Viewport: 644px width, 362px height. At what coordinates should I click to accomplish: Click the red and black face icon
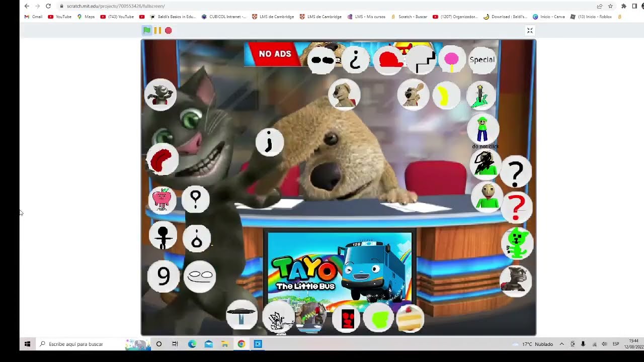point(347,319)
